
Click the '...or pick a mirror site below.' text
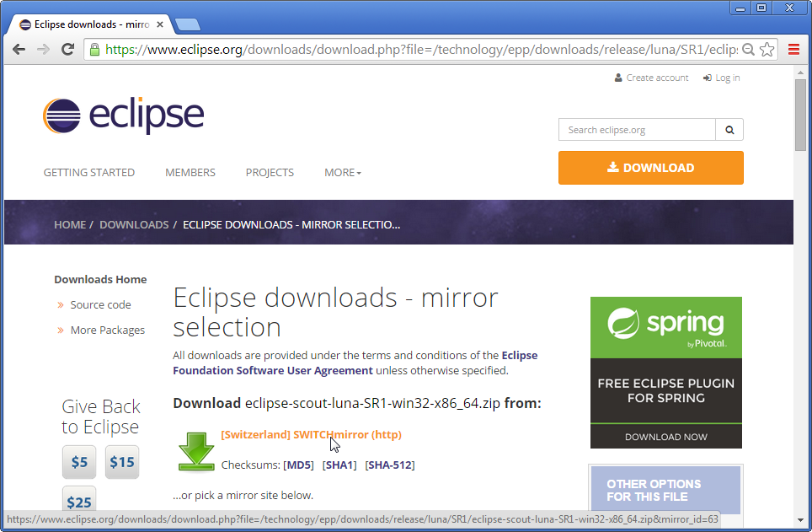[243, 496]
